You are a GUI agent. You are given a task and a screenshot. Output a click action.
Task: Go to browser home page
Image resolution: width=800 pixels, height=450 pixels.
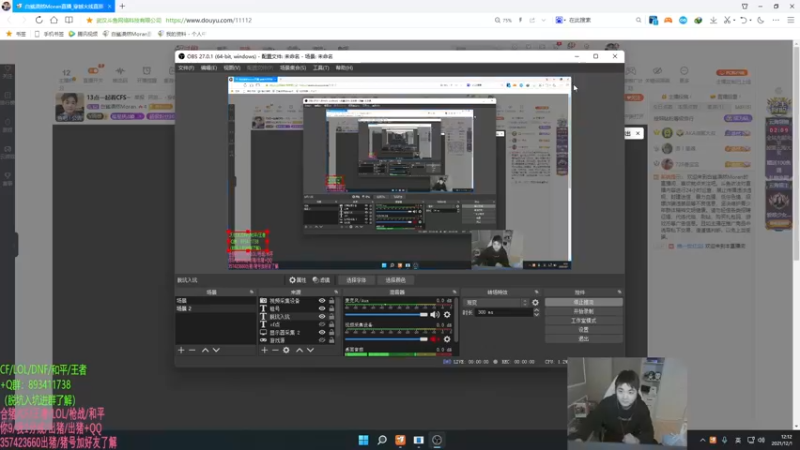tap(54, 20)
